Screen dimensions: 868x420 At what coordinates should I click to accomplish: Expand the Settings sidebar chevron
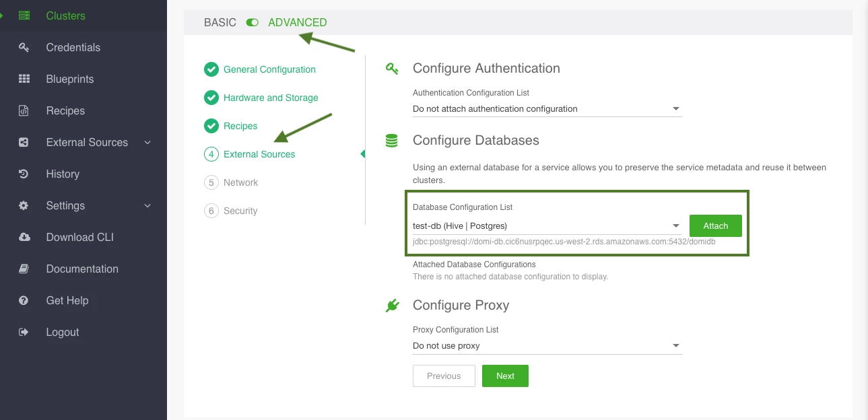(148, 205)
